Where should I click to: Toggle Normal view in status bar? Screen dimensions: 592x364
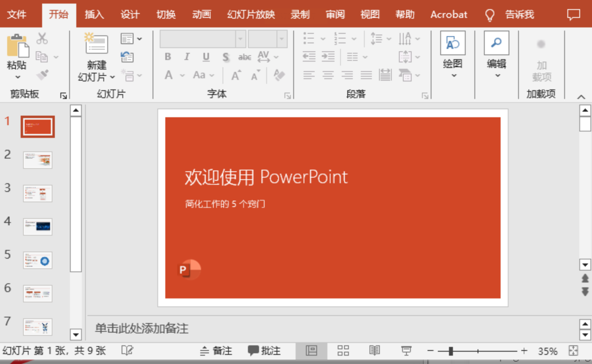pyautogui.click(x=311, y=350)
